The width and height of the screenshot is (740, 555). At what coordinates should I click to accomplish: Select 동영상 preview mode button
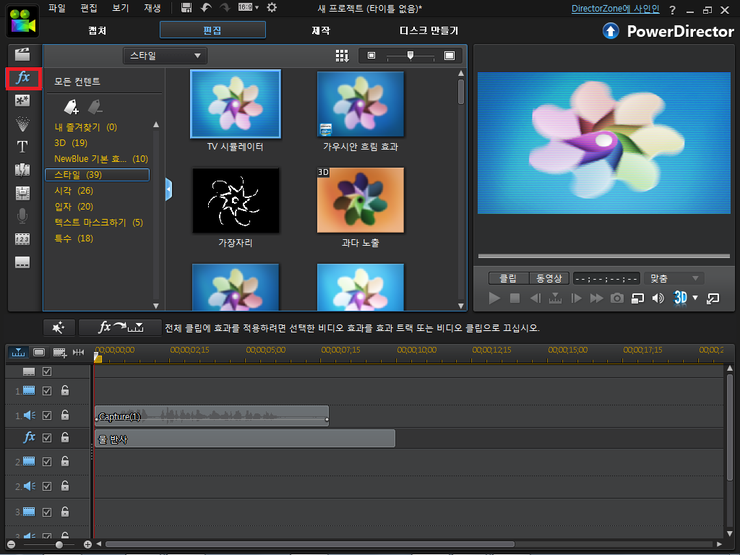(x=549, y=278)
